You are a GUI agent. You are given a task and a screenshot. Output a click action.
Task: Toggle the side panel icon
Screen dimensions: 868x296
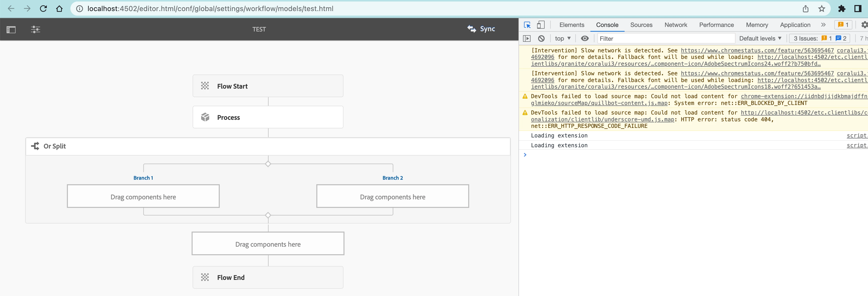point(11,30)
